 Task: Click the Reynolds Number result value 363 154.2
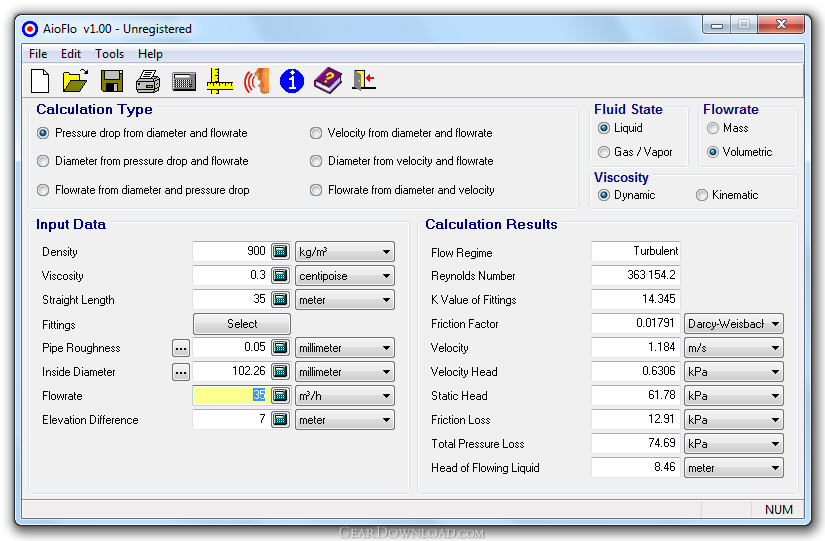click(x=636, y=275)
